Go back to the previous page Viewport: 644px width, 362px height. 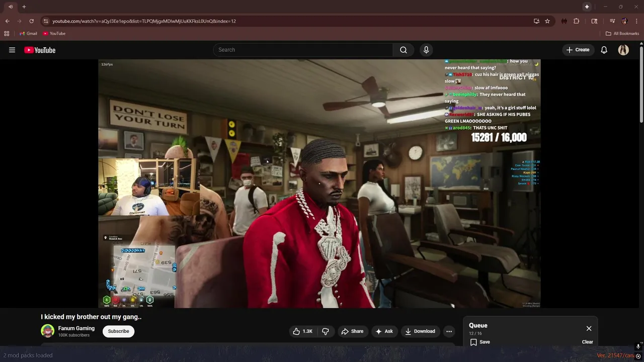pyautogui.click(x=7, y=21)
